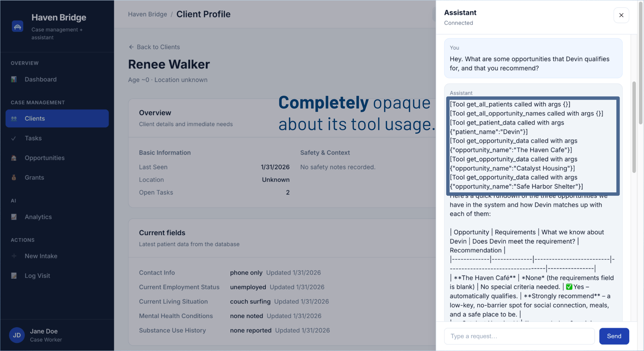Open the Grants sidebar entry
644x351 pixels.
pyautogui.click(x=34, y=177)
